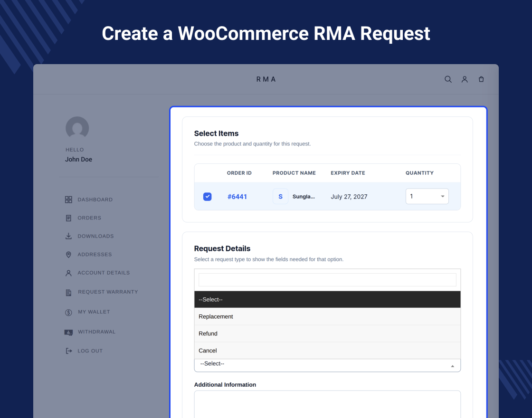
Task: Collapse the request type select box
Action: [x=327, y=365]
